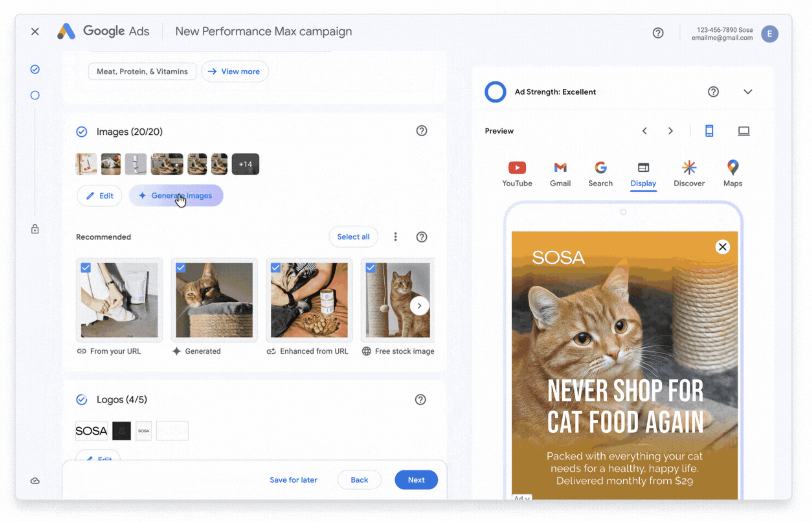Open the three-dot menu beside Select all
Image resolution: width=812 pixels, height=522 pixels.
pyautogui.click(x=395, y=237)
